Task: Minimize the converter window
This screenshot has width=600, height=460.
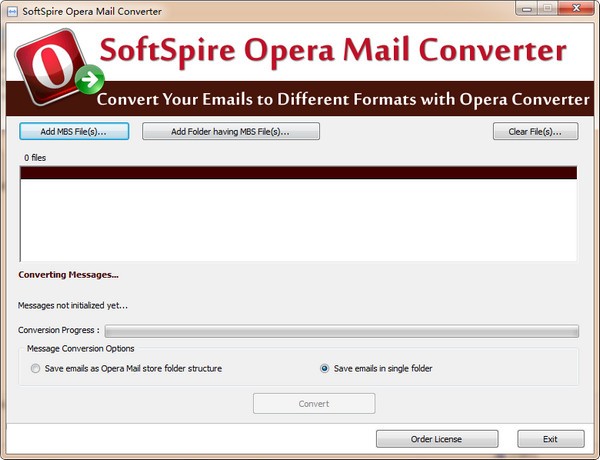Action: click(527, 8)
